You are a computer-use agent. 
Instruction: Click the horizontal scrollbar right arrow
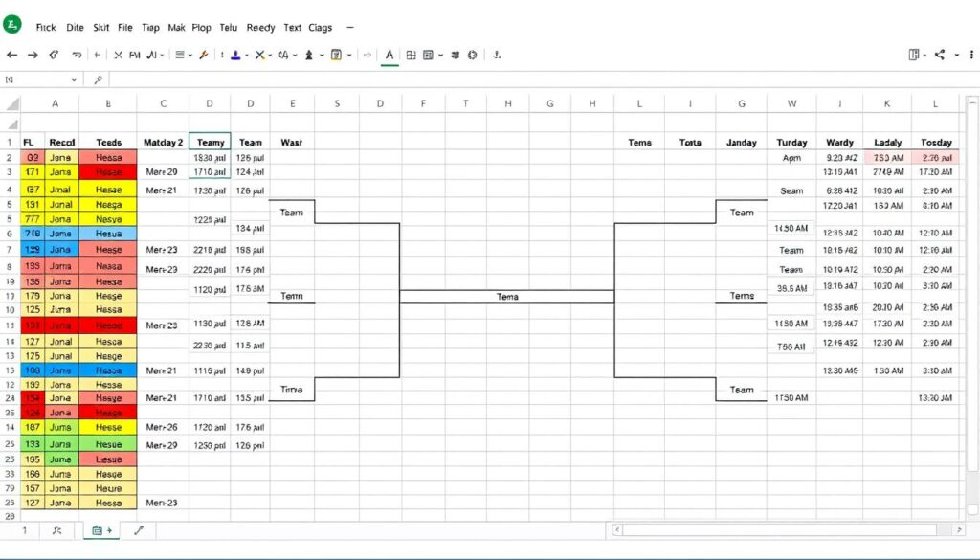[x=960, y=529]
